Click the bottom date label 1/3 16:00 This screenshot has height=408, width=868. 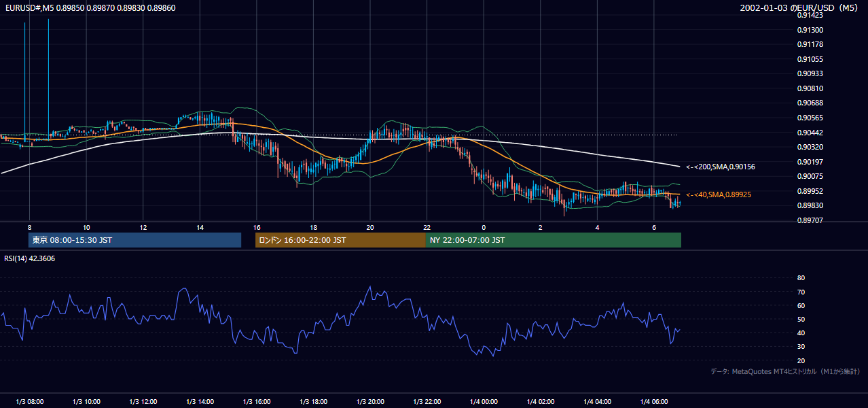pos(257,402)
